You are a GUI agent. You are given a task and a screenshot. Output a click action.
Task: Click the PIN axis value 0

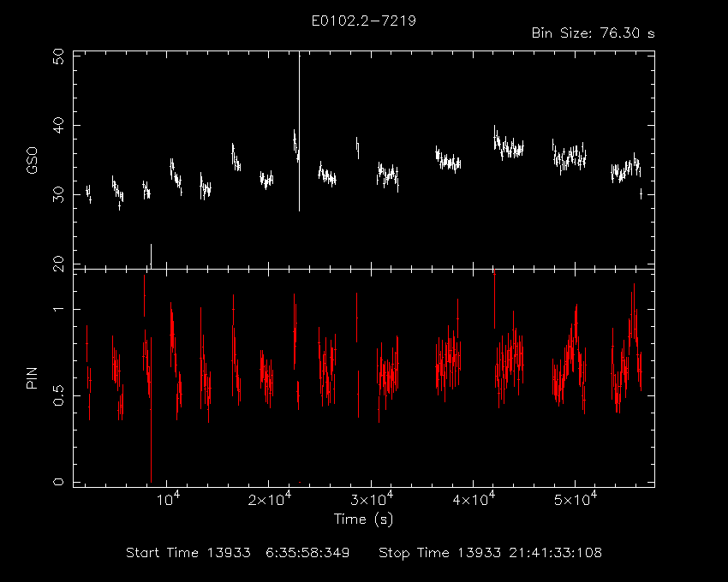[59, 482]
